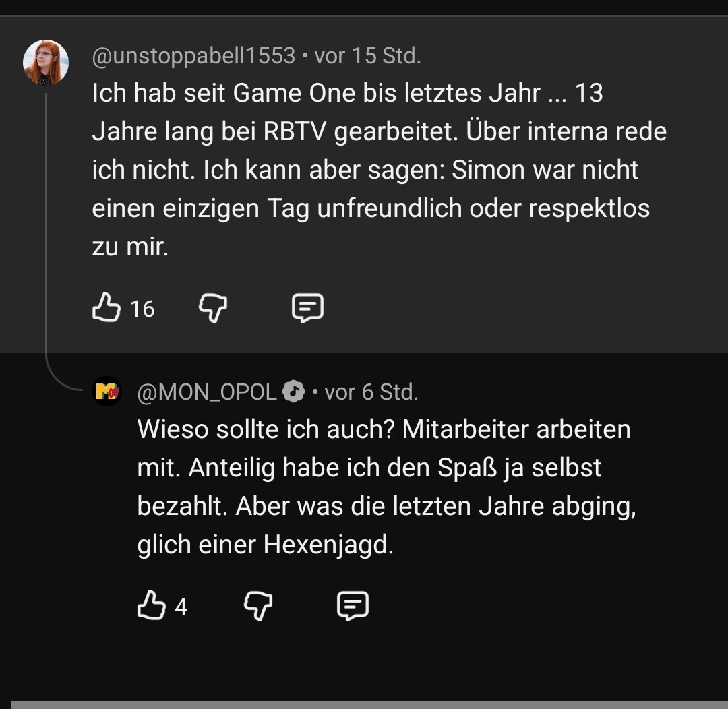The height and width of the screenshot is (709, 728).
Task: Visit the @unstoppabell1553 channel via username
Action: click(193, 56)
